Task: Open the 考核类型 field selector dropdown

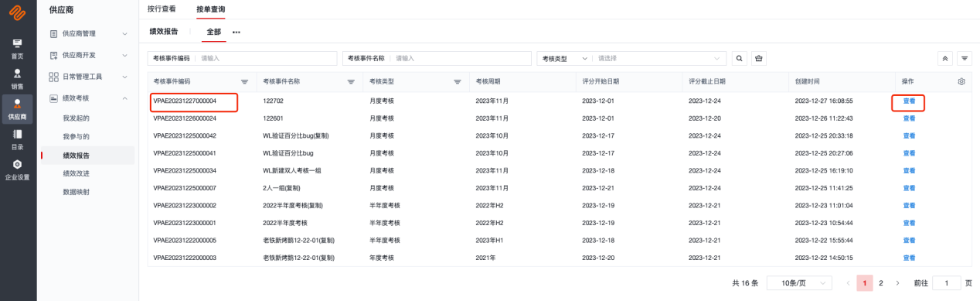Action: pos(565,58)
